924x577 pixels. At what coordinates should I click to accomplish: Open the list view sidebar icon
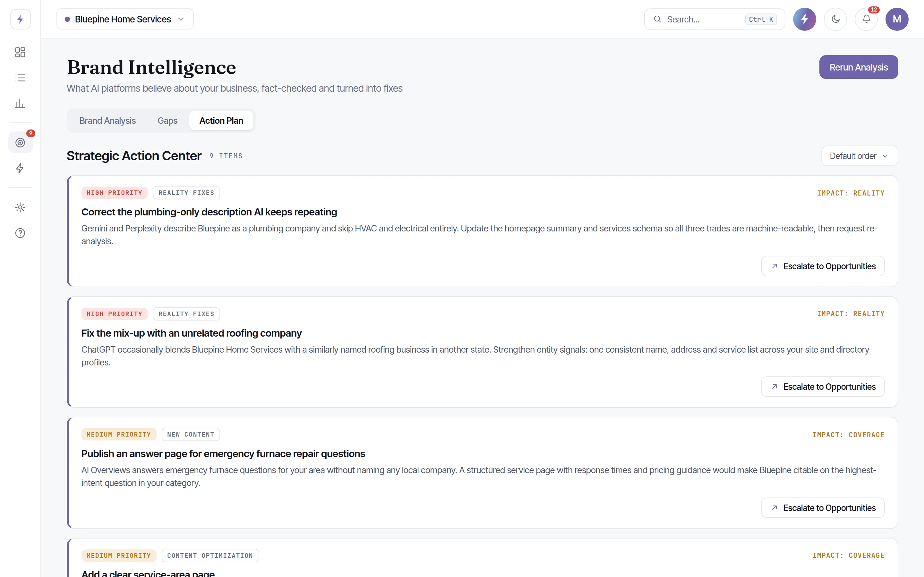[20, 78]
